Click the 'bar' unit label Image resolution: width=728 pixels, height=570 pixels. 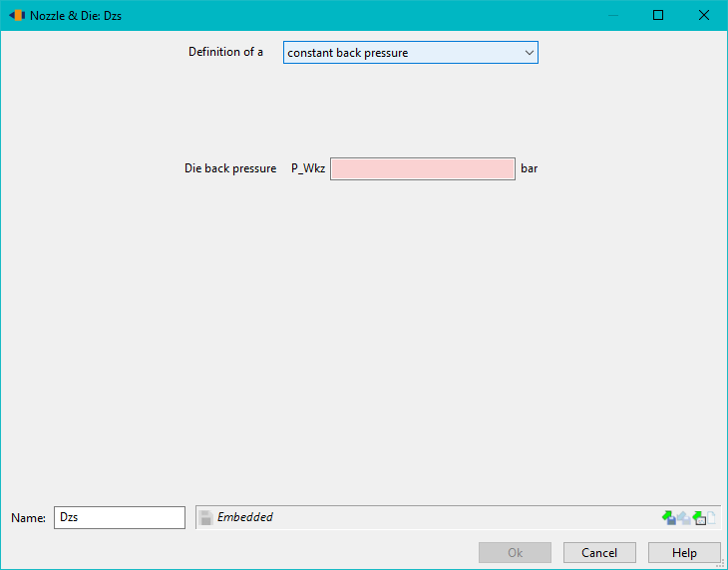[x=530, y=168]
